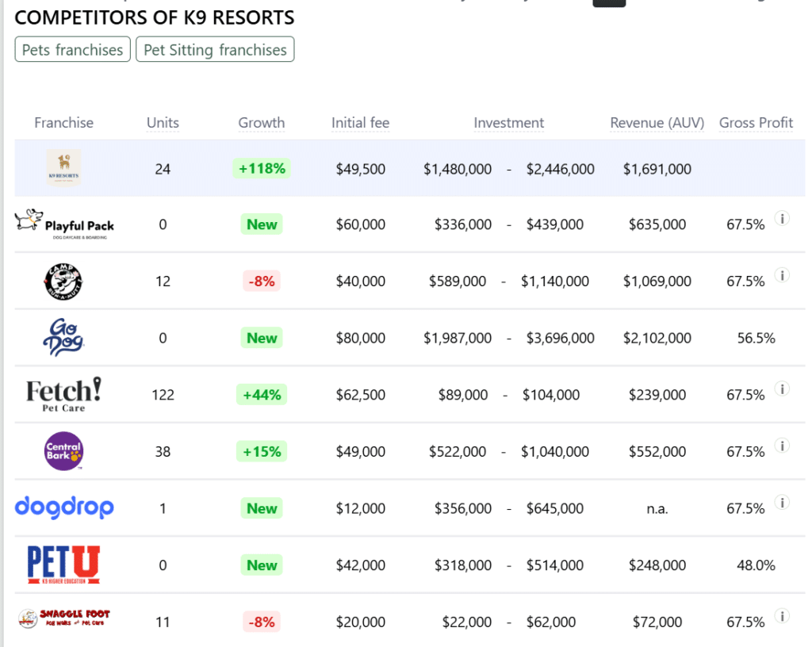
Task: Select the $49,500 initial fee
Action: coord(361,169)
